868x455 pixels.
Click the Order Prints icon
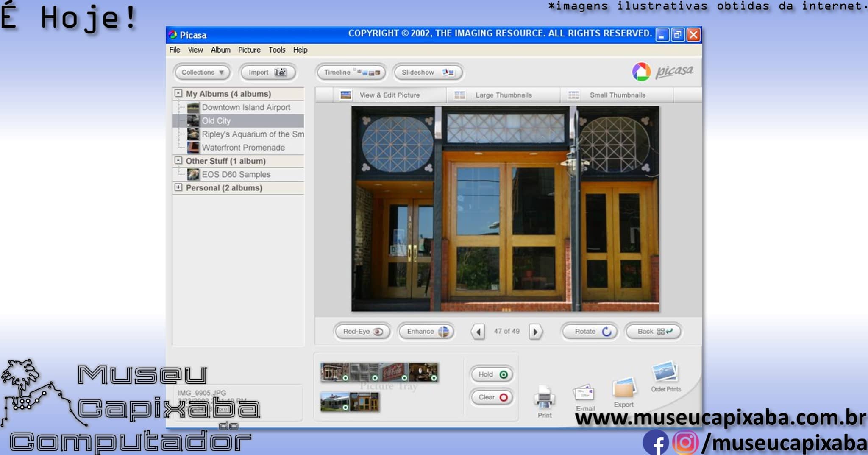(665, 371)
